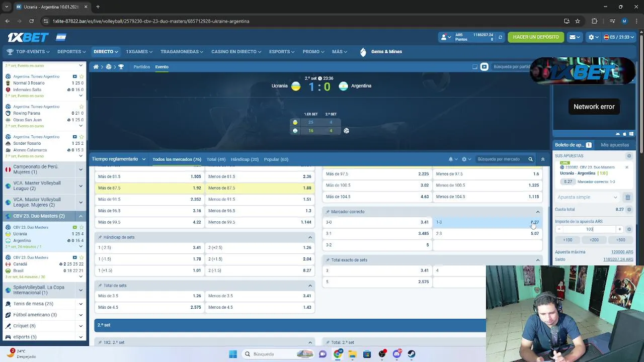Open Windows Start menu
Viewport: 644px width, 362px height.
point(233,354)
